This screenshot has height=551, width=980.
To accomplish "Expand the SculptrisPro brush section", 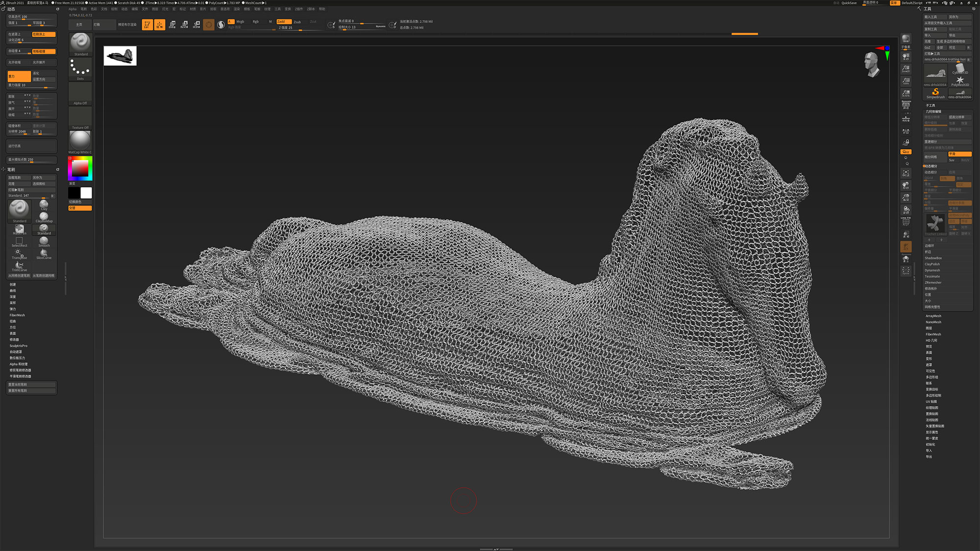I will point(19,346).
